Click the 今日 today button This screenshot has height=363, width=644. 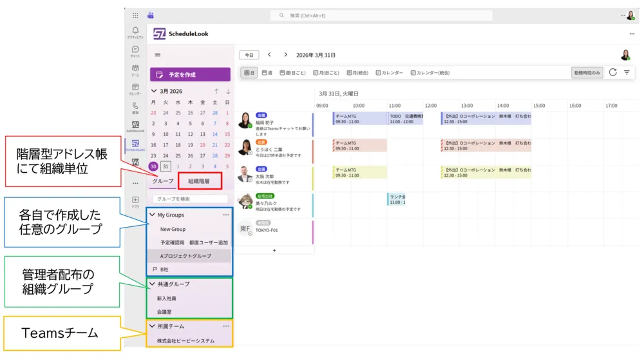(249, 55)
